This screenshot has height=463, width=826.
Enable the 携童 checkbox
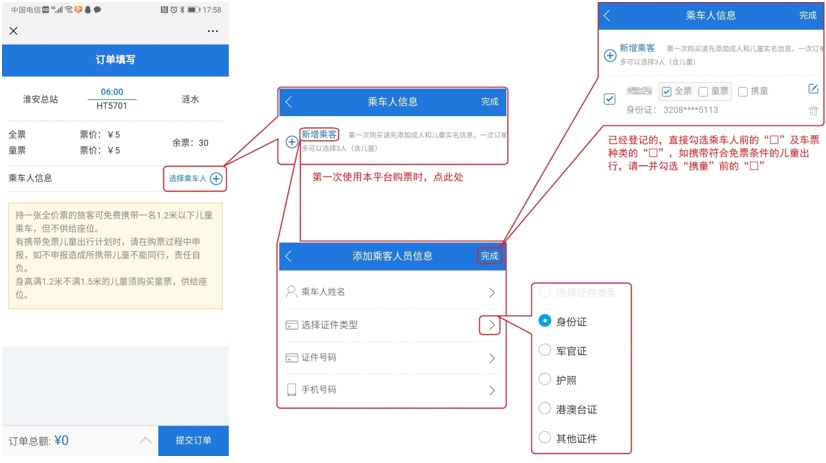coord(742,92)
